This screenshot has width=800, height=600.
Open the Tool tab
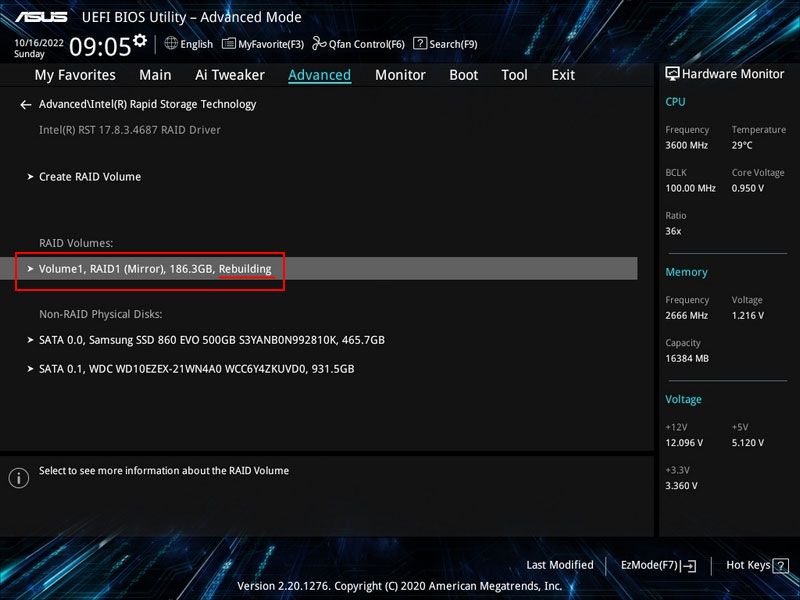(514, 75)
